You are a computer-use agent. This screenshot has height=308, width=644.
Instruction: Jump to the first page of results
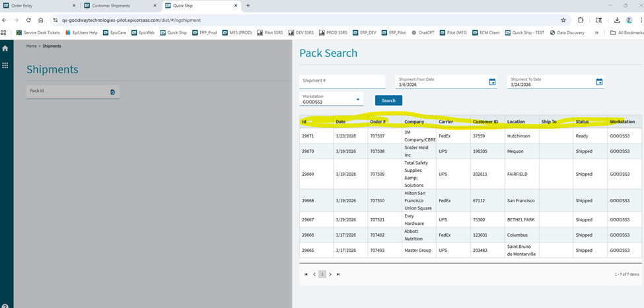(x=306, y=274)
